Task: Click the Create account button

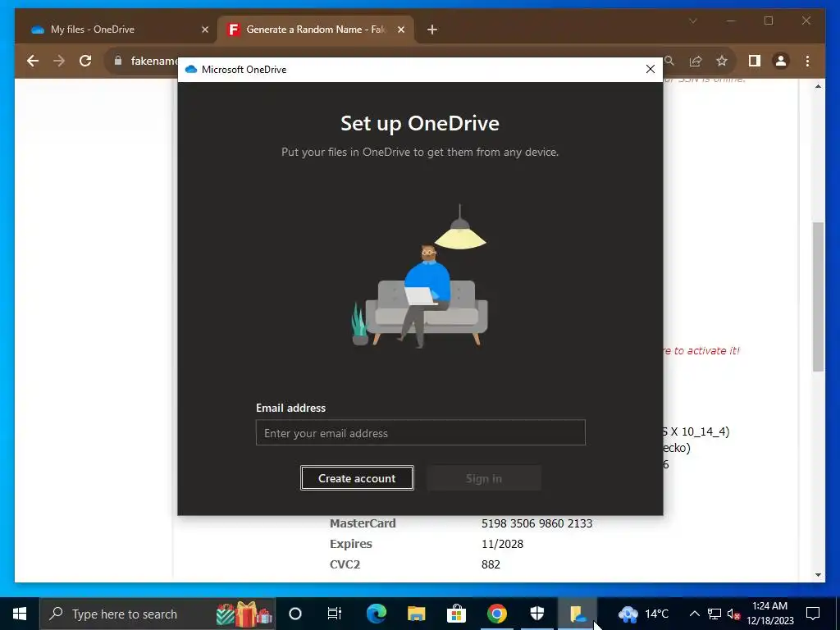Action: (357, 478)
